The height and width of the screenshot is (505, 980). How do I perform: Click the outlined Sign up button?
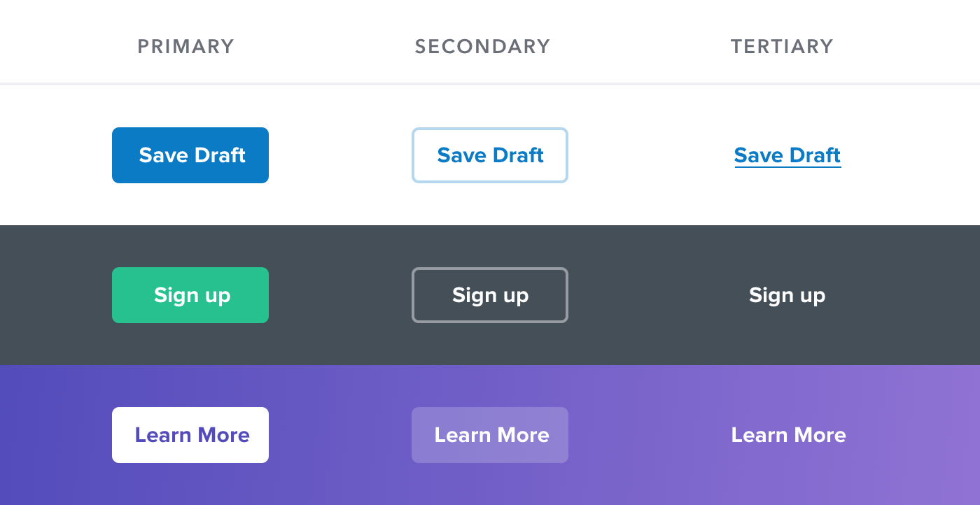pyautogui.click(x=490, y=295)
